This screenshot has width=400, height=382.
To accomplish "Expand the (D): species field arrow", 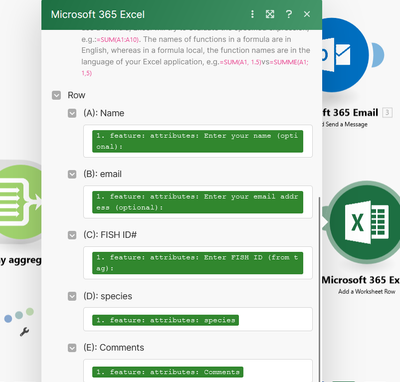I will pos(72,296).
